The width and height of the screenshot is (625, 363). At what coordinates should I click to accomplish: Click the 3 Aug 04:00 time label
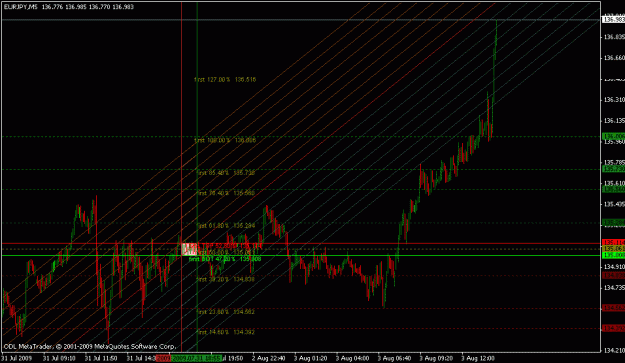pyautogui.click(x=352, y=358)
